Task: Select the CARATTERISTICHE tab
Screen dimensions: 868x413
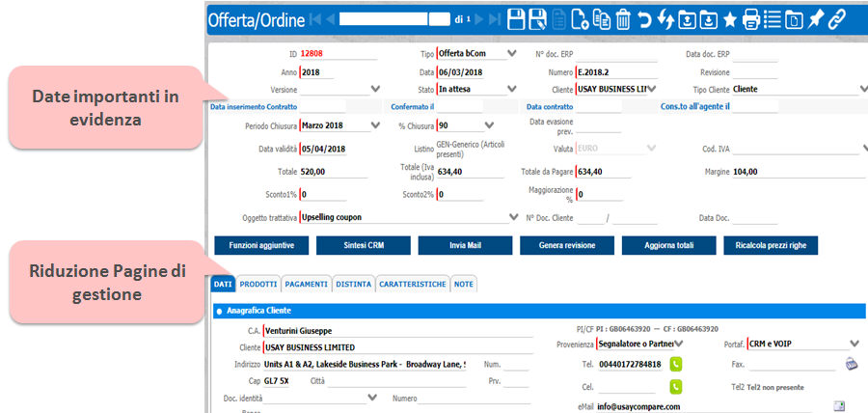Action: point(412,285)
